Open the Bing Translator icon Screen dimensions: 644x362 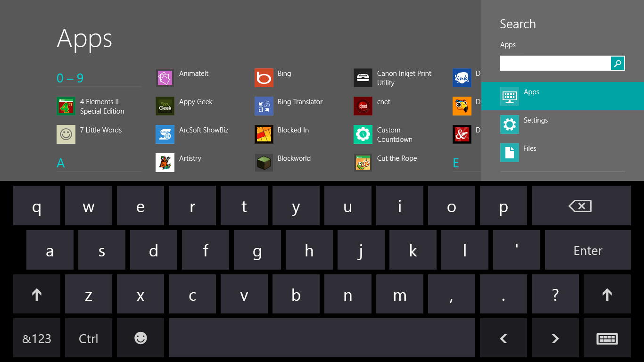click(x=264, y=106)
